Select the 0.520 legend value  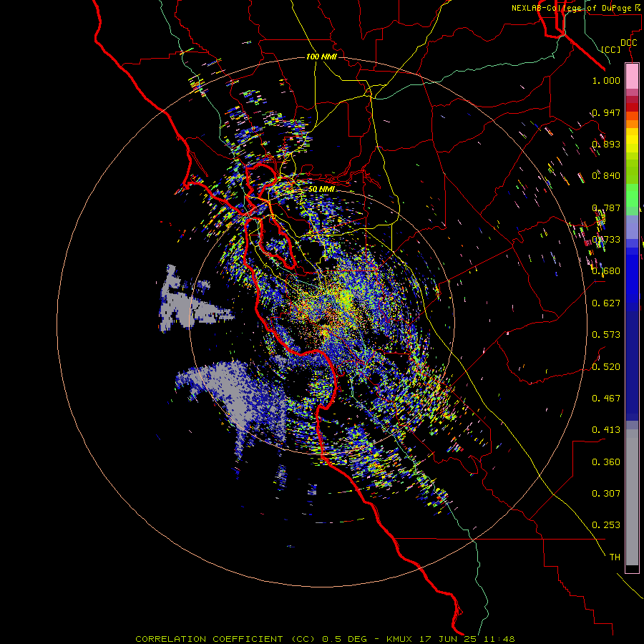[x=606, y=367]
